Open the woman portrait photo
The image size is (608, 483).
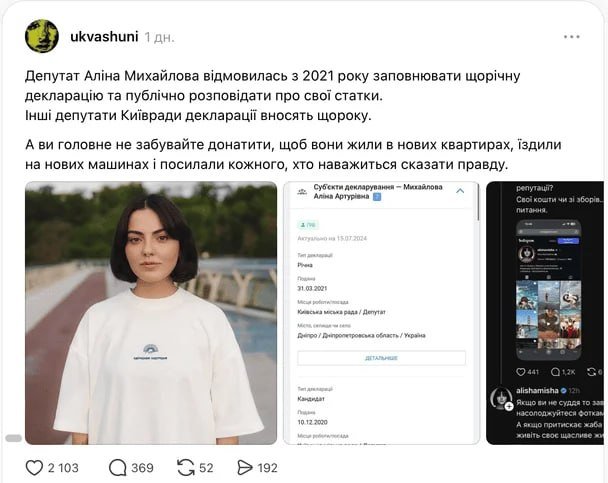[x=151, y=313]
